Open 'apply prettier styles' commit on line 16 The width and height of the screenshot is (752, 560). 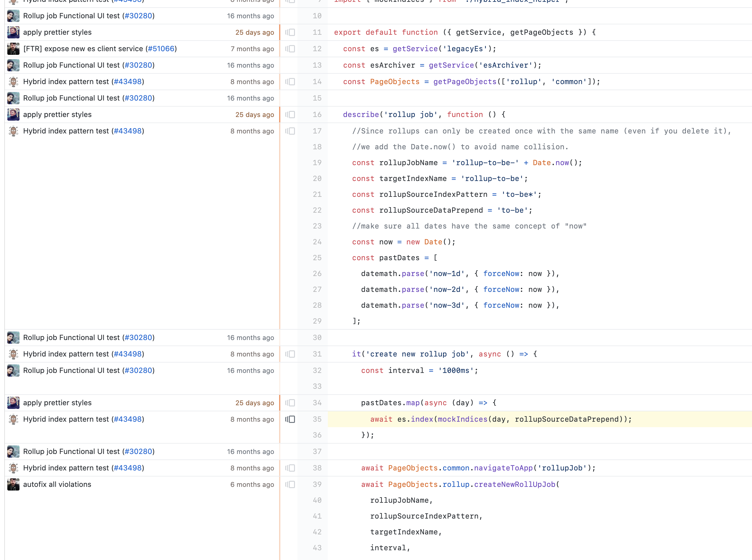point(57,115)
